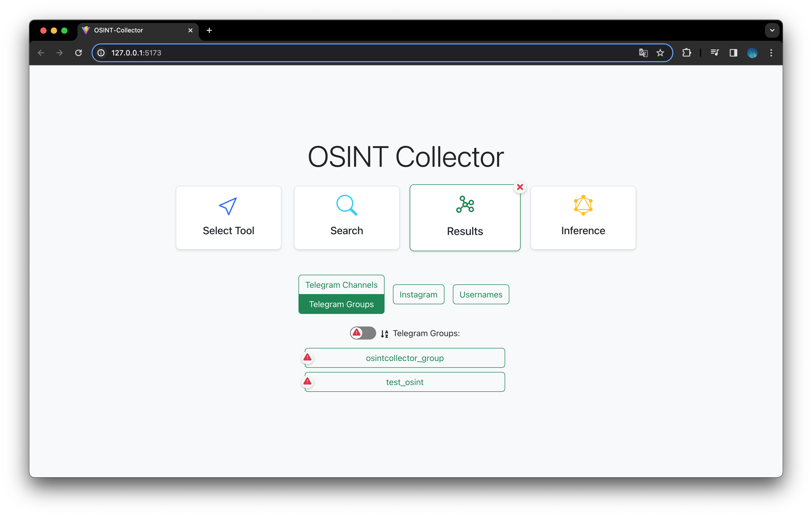The width and height of the screenshot is (812, 516).
Task: Open the Results card
Action: [x=465, y=218]
